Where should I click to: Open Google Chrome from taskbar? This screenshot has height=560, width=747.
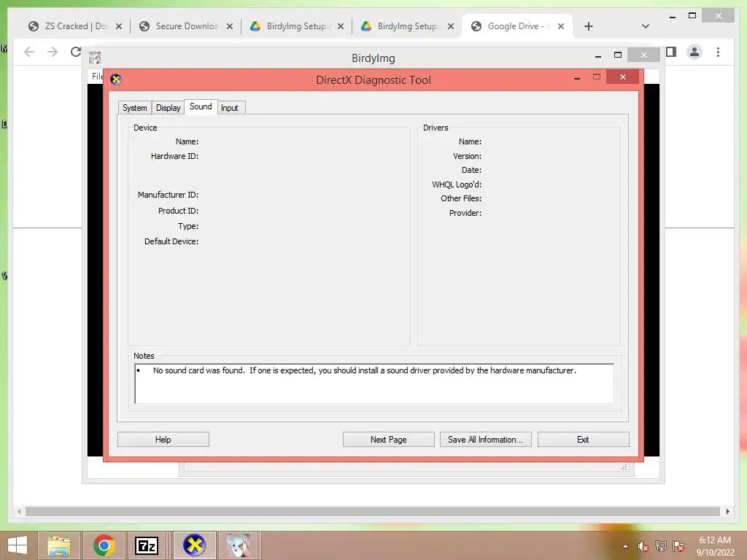pyautogui.click(x=104, y=545)
